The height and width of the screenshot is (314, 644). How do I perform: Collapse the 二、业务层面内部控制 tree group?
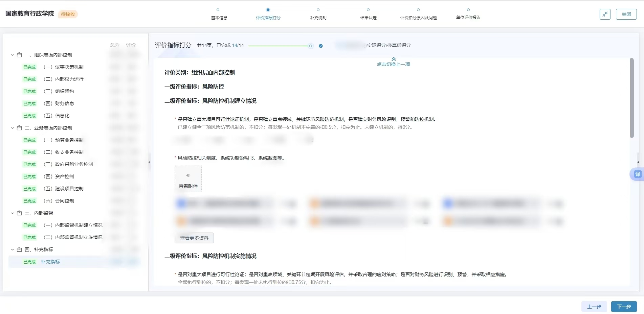[x=13, y=128]
